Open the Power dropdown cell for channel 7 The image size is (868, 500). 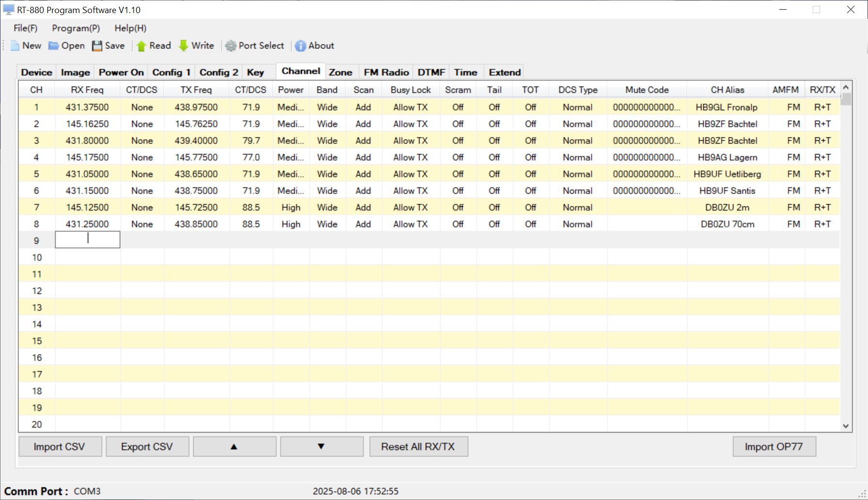tap(291, 208)
